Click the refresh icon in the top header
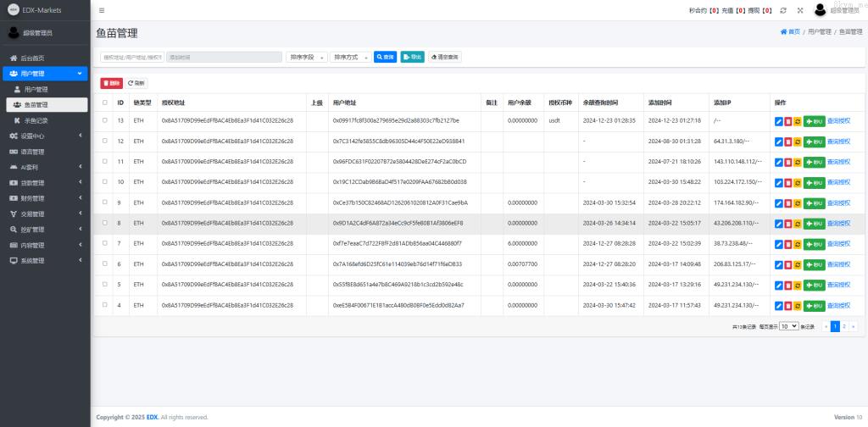 [783, 10]
